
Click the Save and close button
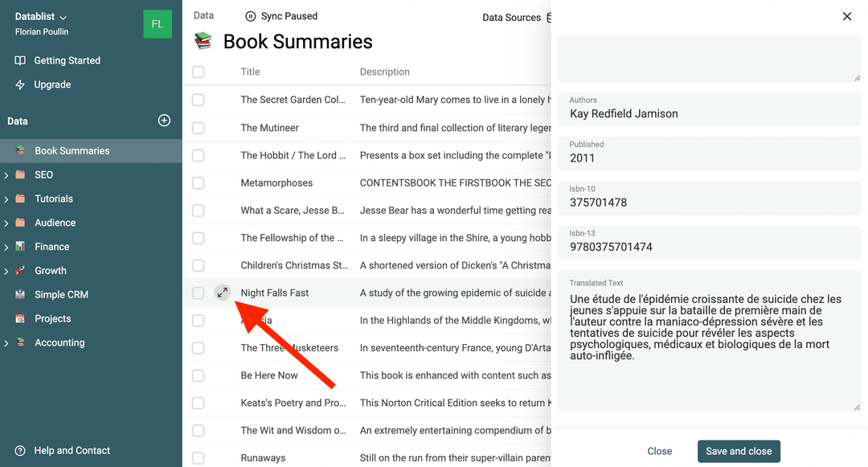click(739, 451)
